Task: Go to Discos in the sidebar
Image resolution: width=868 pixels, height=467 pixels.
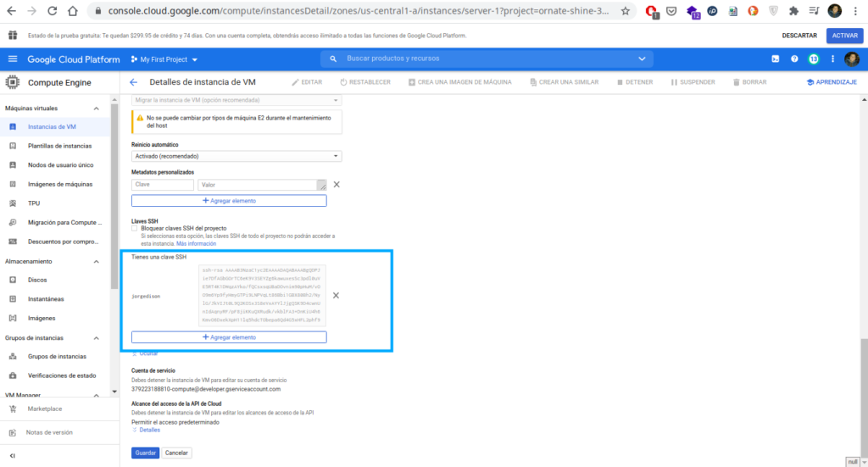Action: pos(37,280)
